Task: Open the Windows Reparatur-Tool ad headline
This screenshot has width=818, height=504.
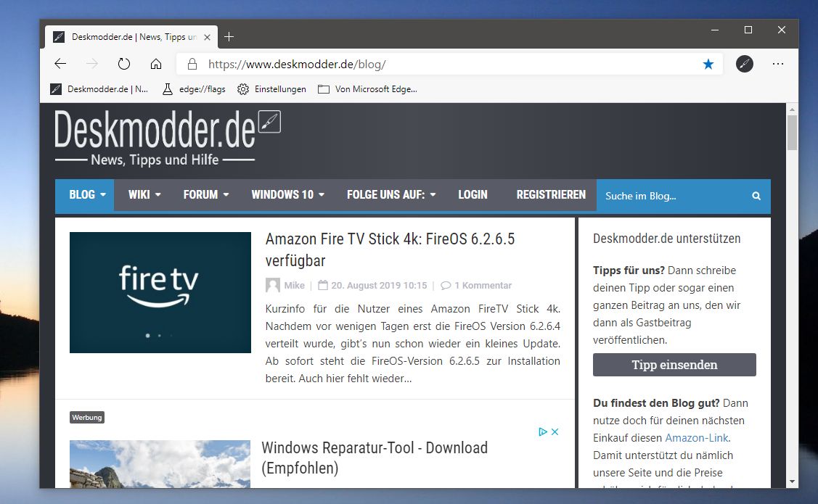Action: coord(375,458)
